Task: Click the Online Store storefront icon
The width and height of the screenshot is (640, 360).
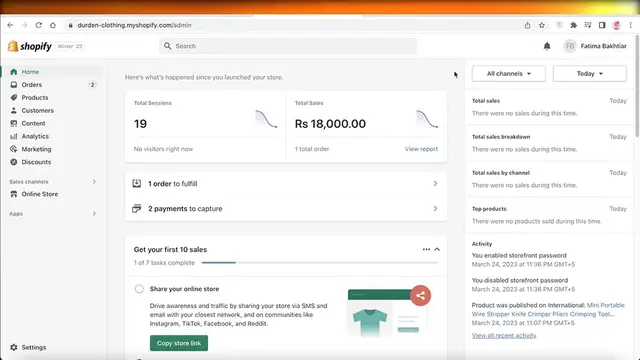Action: [13, 194]
